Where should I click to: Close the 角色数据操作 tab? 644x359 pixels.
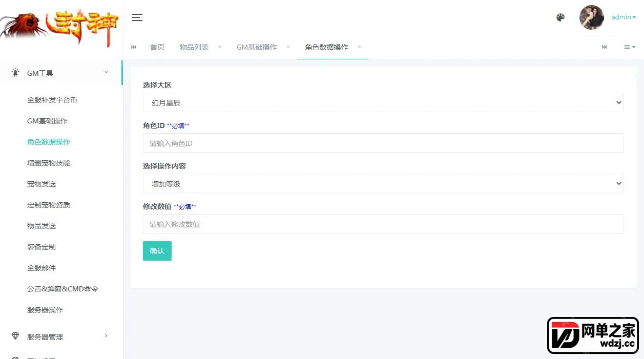(359, 47)
